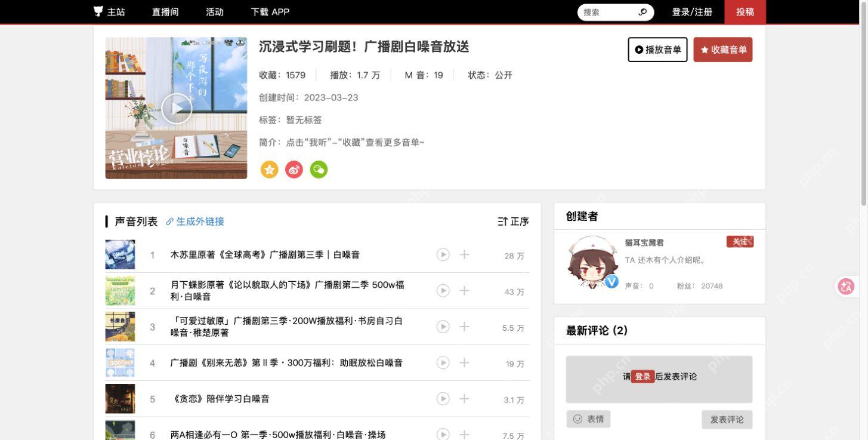Click the page vertical scrollbar
This screenshot has height=440, width=868.
pyautogui.click(x=864, y=104)
